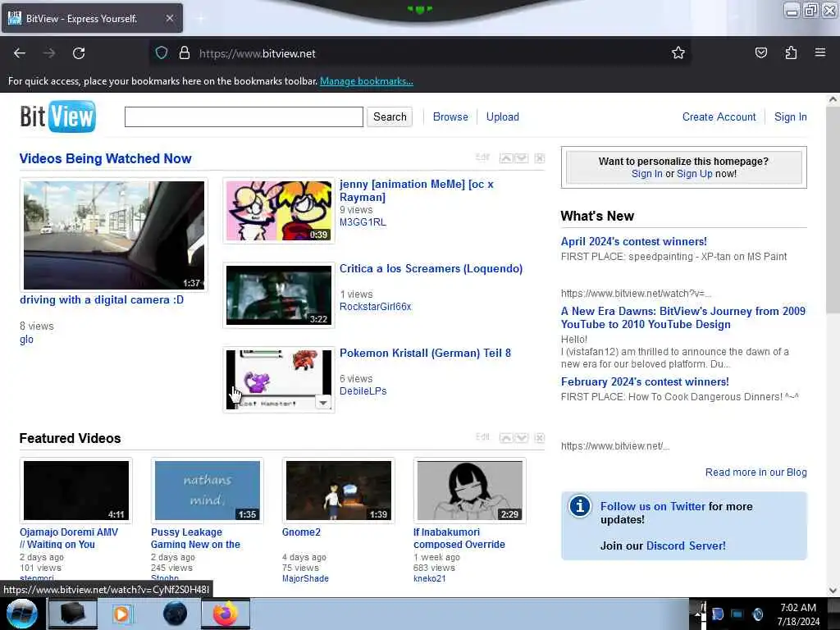Open the Firefox hamburger menu

point(820,52)
